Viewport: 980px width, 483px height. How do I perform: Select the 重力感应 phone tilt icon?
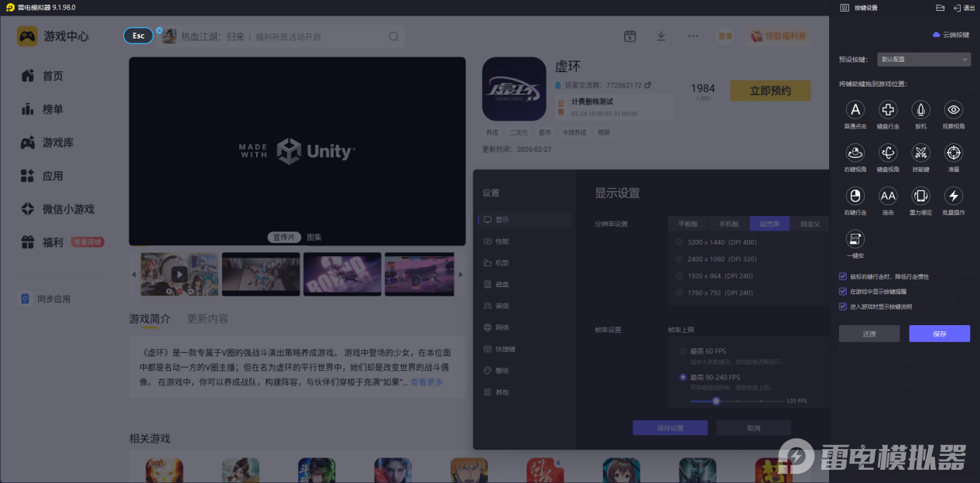tap(920, 196)
